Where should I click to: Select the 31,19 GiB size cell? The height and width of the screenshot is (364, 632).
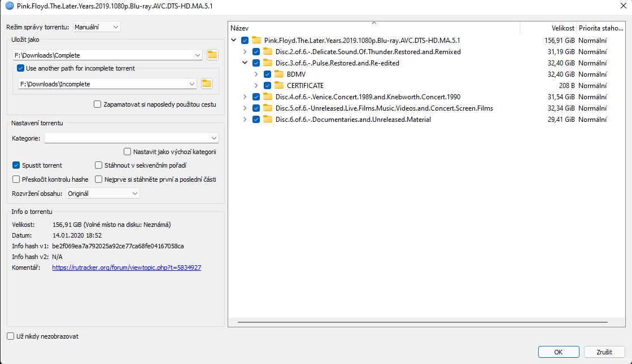coord(561,51)
